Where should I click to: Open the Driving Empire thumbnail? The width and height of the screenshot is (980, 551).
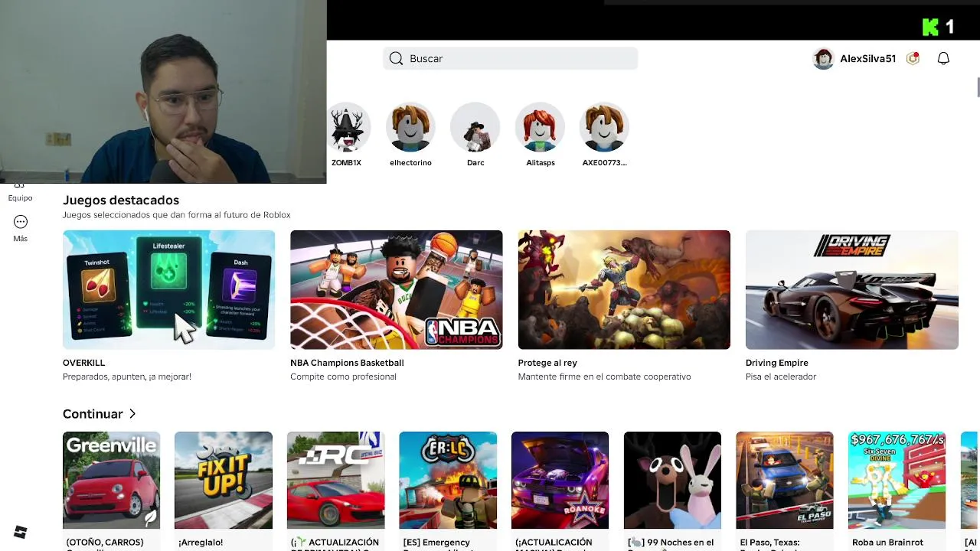tap(851, 290)
